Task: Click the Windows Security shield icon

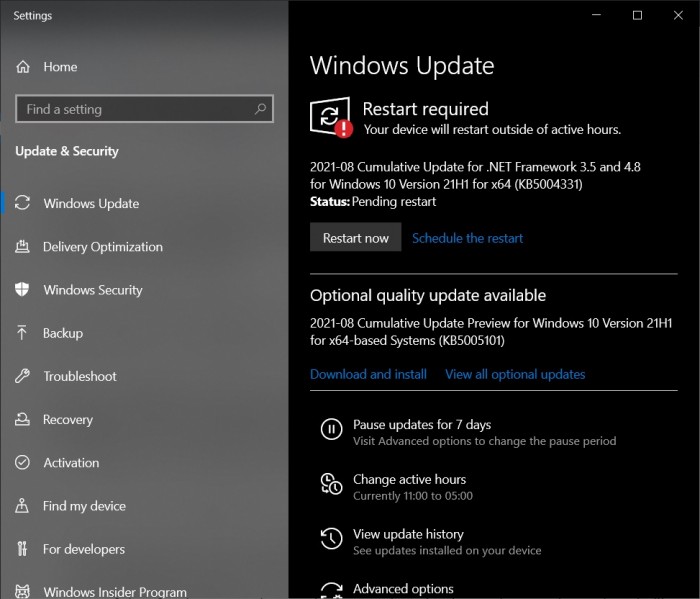Action: point(22,289)
